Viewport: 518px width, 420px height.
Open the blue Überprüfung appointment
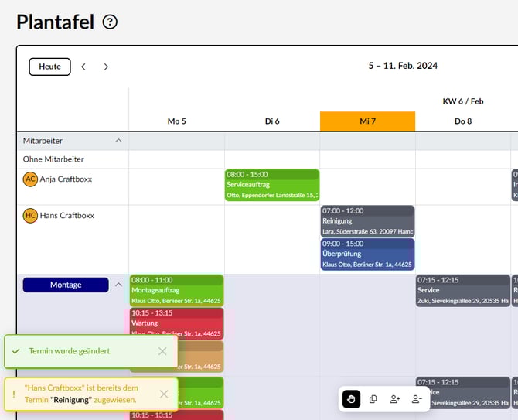pyautogui.click(x=367, y=254)
